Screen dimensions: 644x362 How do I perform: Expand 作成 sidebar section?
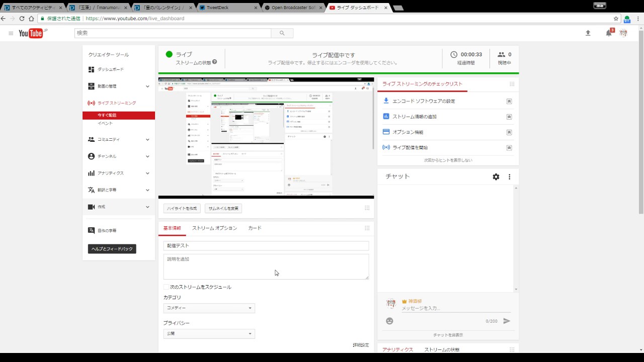[x=147, y=207]
